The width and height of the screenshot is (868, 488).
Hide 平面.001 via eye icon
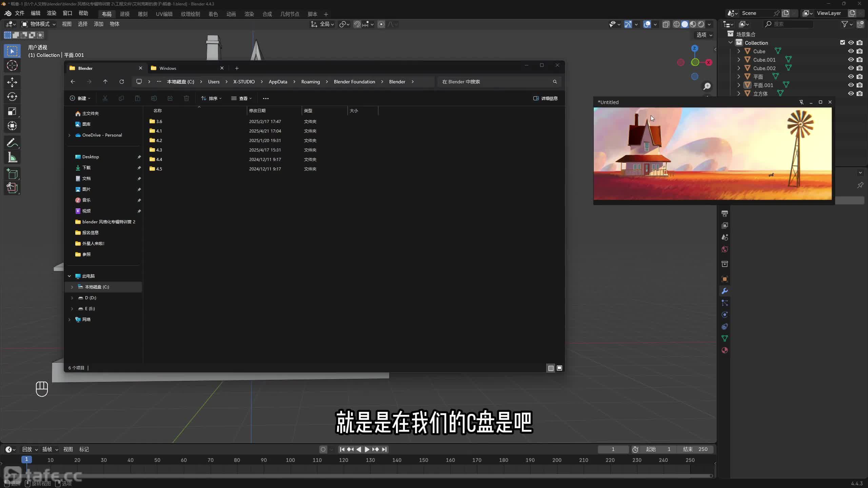click(851, 85)
